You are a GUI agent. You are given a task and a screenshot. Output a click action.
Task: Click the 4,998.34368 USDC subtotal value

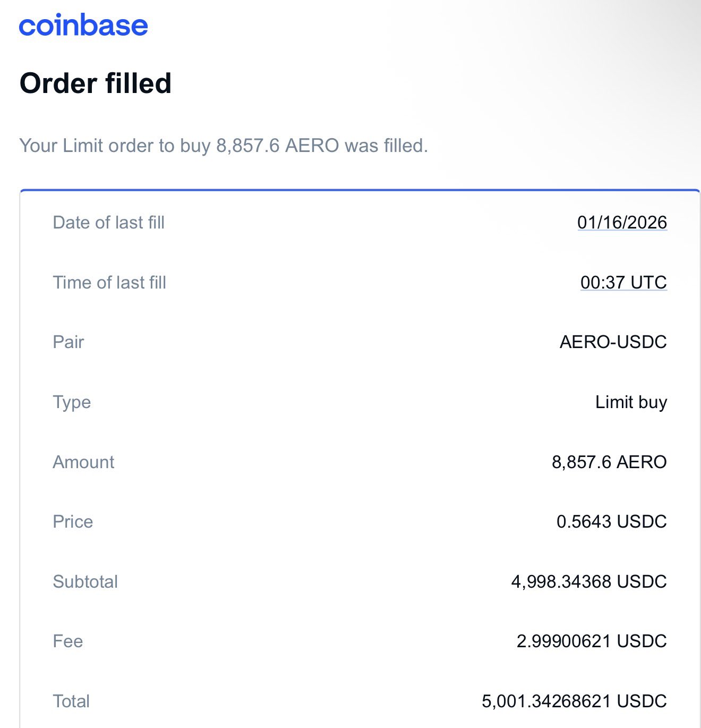tap(589, 581)
